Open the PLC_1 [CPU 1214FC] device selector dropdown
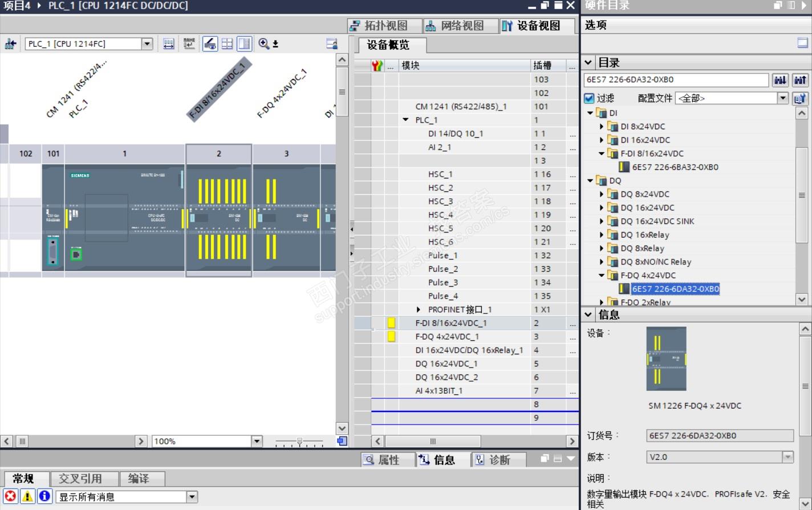The width and height of the screenshot is (812, 510). 147,44
